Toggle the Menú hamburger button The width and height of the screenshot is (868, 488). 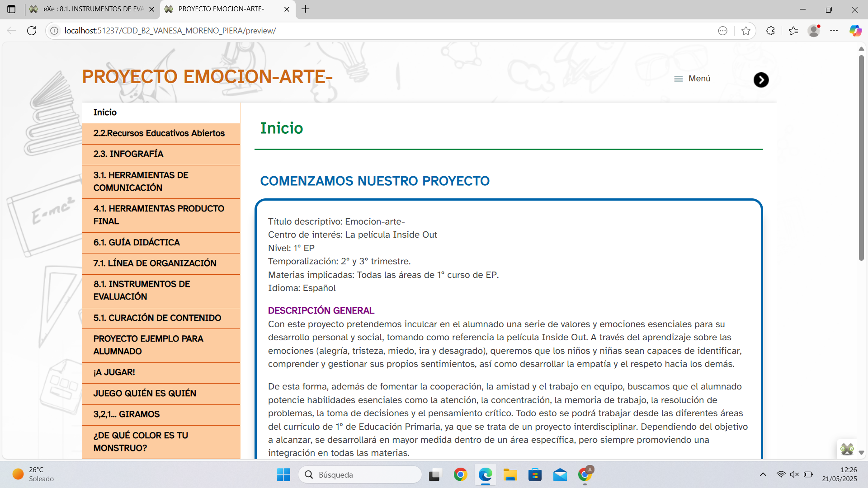(692, 79)
